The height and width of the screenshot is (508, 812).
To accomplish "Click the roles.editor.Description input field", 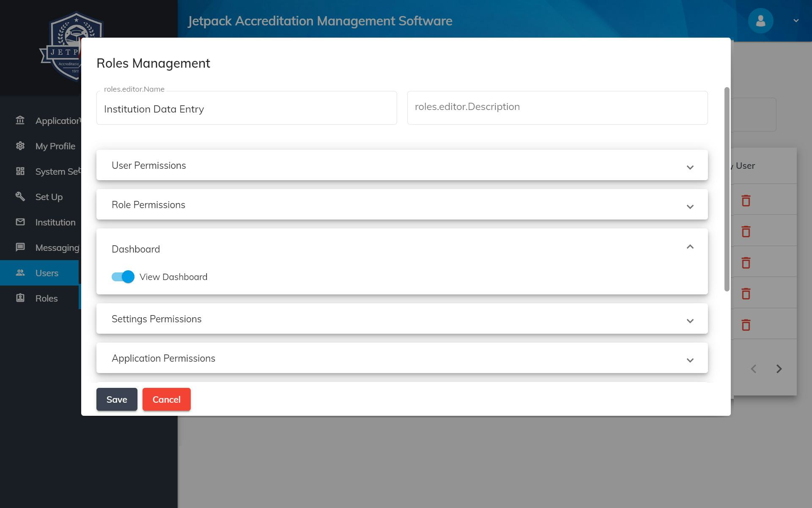I will coord(557,107).
